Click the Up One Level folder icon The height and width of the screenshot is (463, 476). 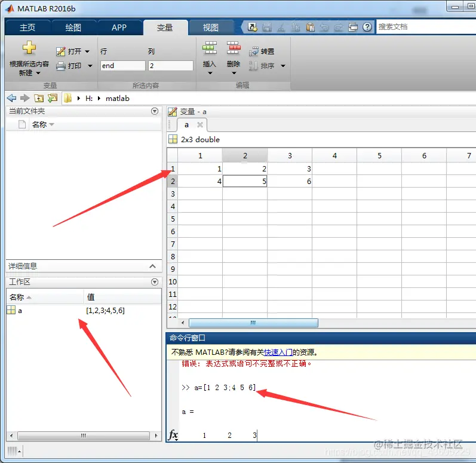(x=39, y=98)
